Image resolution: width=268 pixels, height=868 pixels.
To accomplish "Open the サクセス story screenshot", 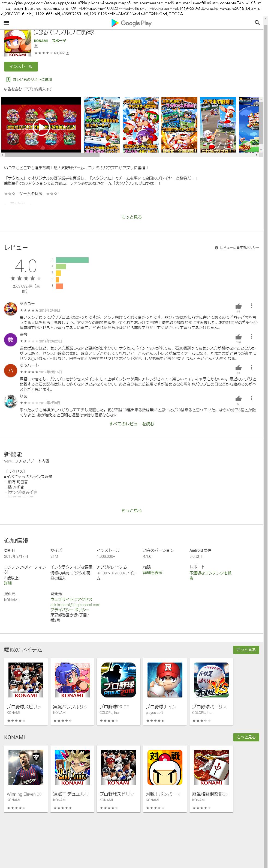I will coord(102,125).
